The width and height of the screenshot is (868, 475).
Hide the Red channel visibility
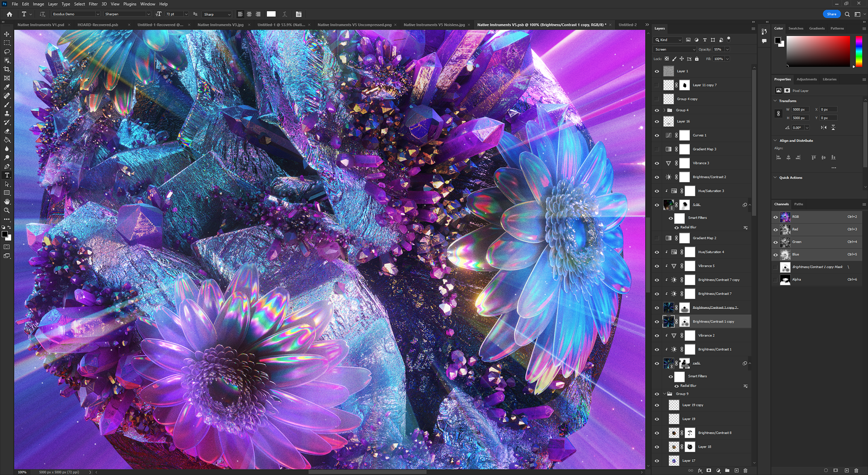tap(775, 229)
